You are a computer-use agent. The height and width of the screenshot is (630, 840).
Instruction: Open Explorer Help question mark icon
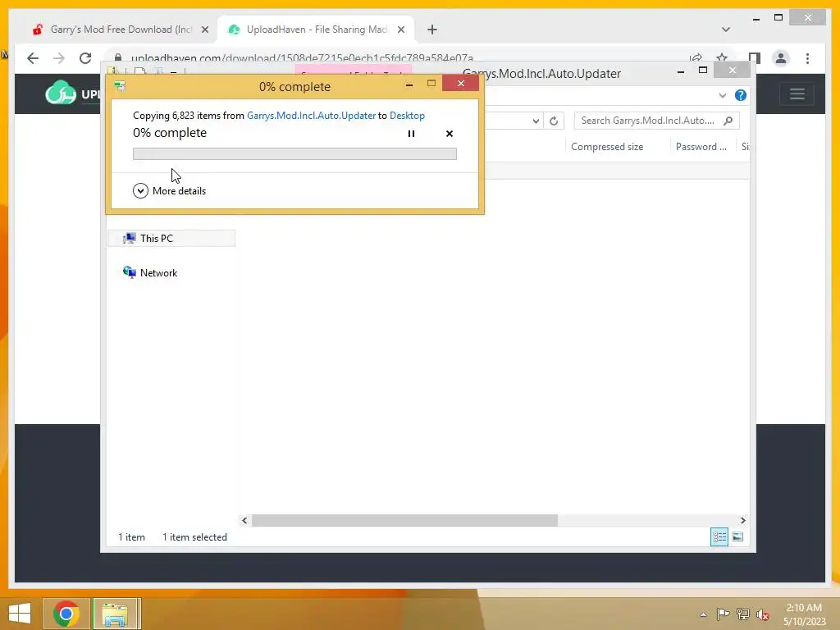pyautogui.click(x=741, y=95)
